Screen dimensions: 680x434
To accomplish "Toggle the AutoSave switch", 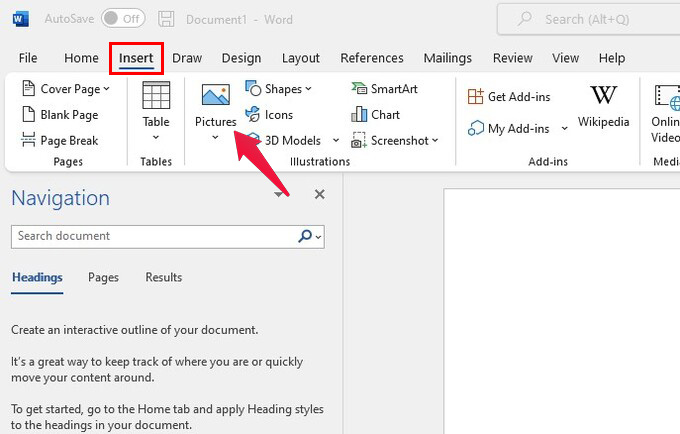I will point(123,19).
